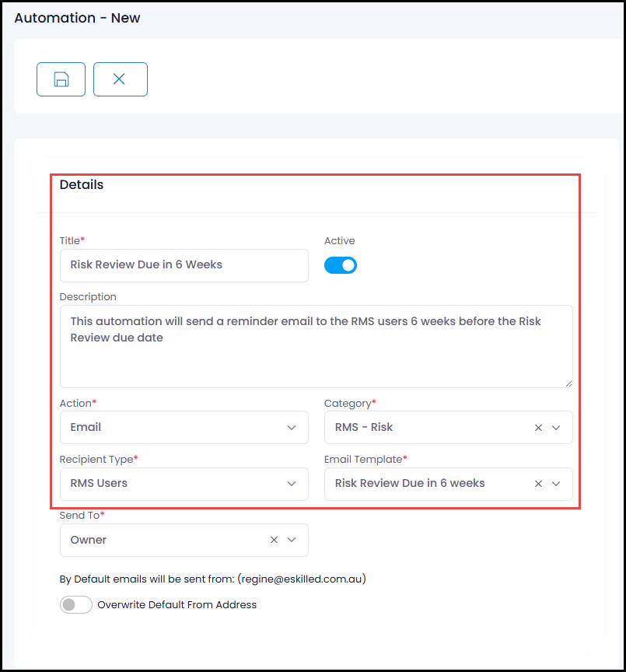Toggle the Active switch off
Viewport: 626px width, 672px height.
tap(340, 265)
